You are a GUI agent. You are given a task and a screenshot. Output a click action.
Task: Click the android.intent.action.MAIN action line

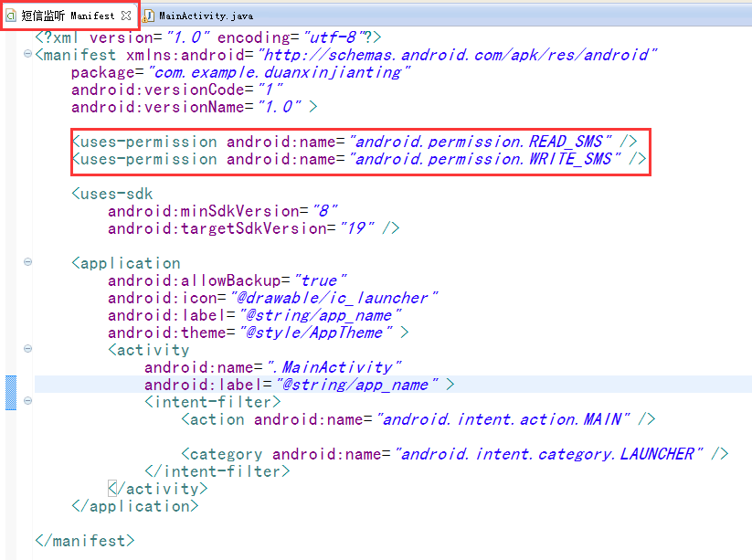418,419
